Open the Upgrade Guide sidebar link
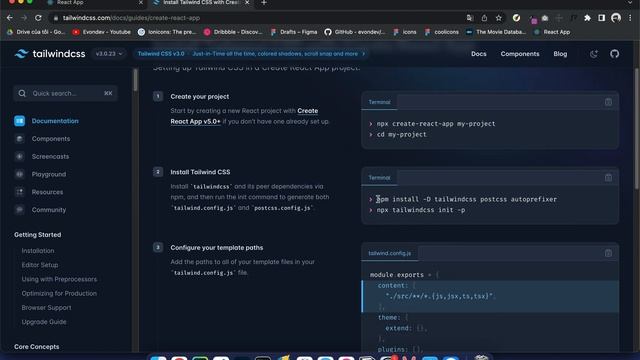The image size is (640, 360). [x=44, y=322]
